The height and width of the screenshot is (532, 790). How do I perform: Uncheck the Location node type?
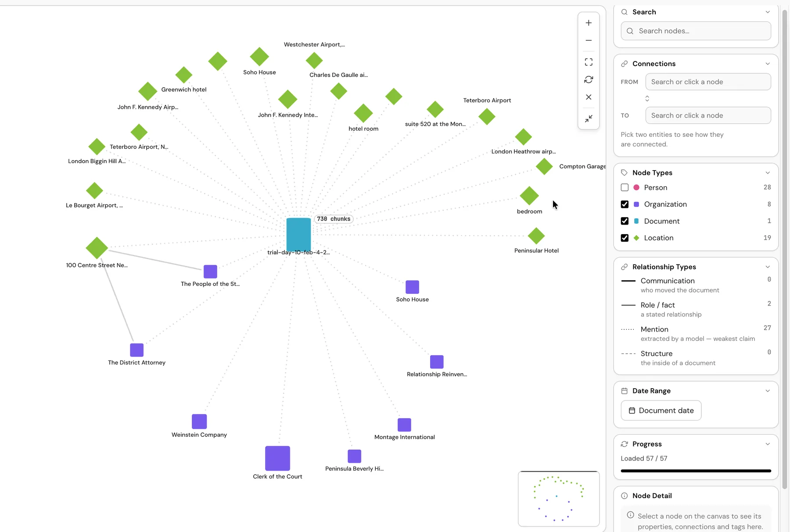click(625, 238)
